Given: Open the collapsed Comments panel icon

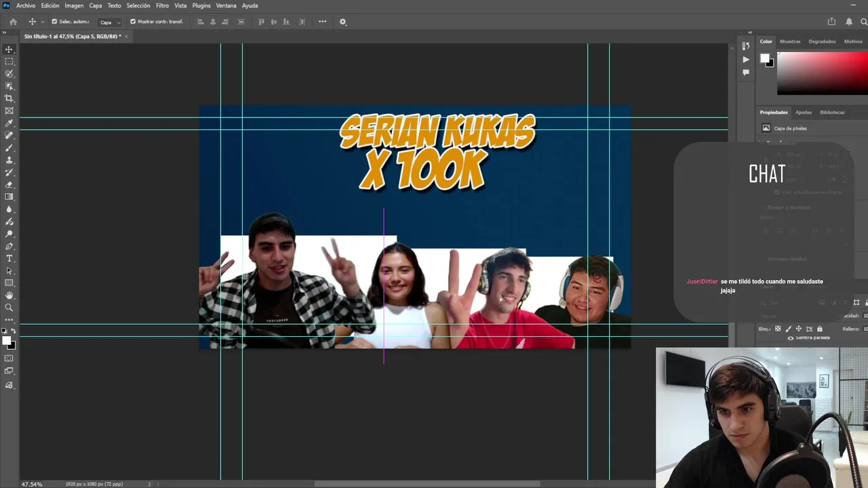Looking at the screenshot, I should pyautogui.click(x=746, y=73).
